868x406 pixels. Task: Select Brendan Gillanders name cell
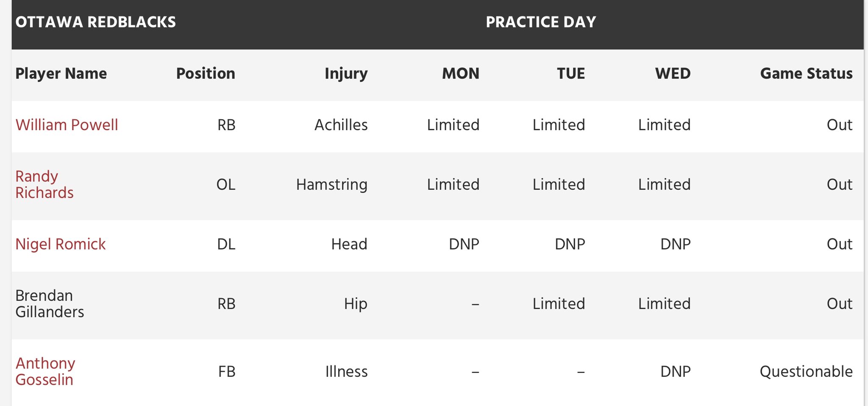(50, 303)
